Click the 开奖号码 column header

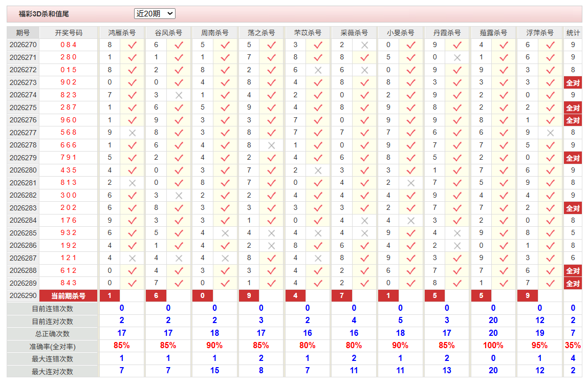coord(69,33)
